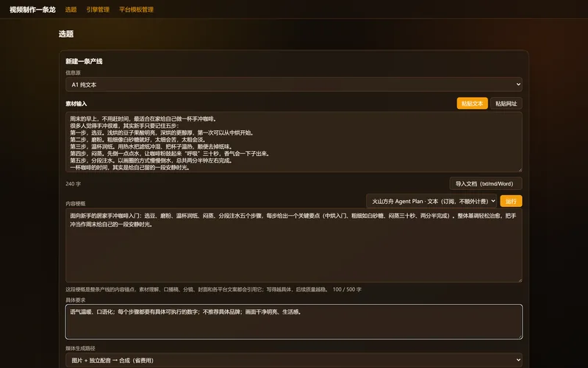Viewport: 588px width, 368px height.
Task: Click the 选题 page heading
Action: pyautogui.click(x=66, y=34)
